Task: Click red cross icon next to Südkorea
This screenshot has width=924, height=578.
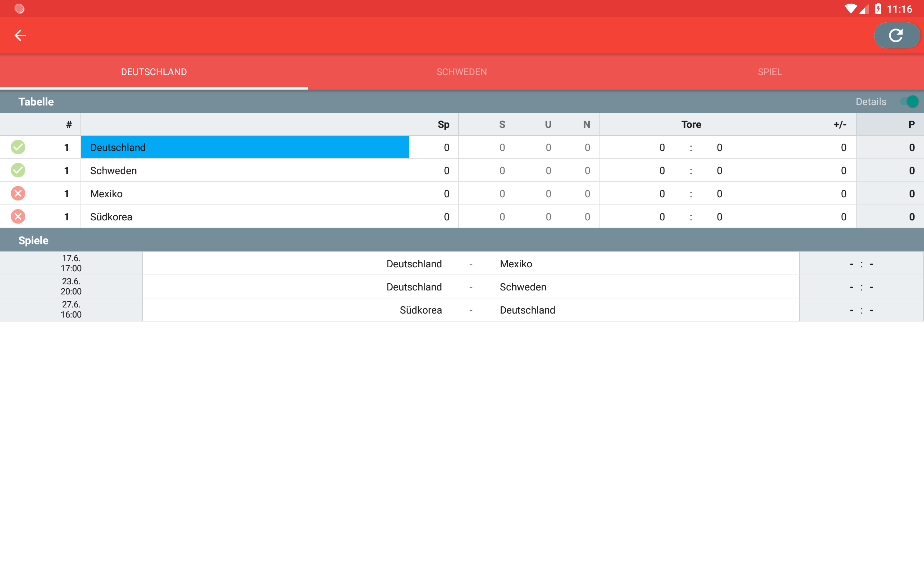Action: pos(18,216)
